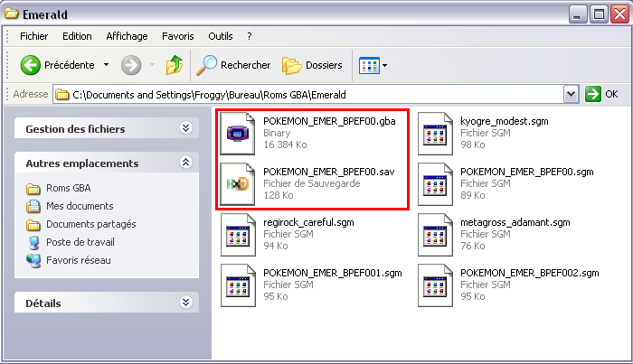Open the Mes documents link
This screenshot has width=633, height=364.
tap(80, 206)
